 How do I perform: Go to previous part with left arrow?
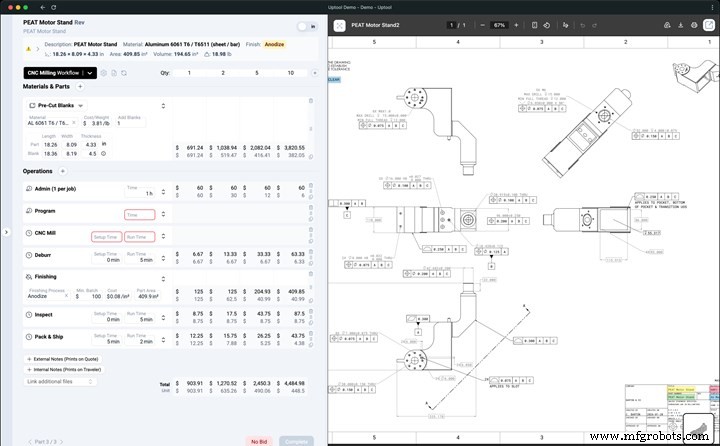[30, 442]
